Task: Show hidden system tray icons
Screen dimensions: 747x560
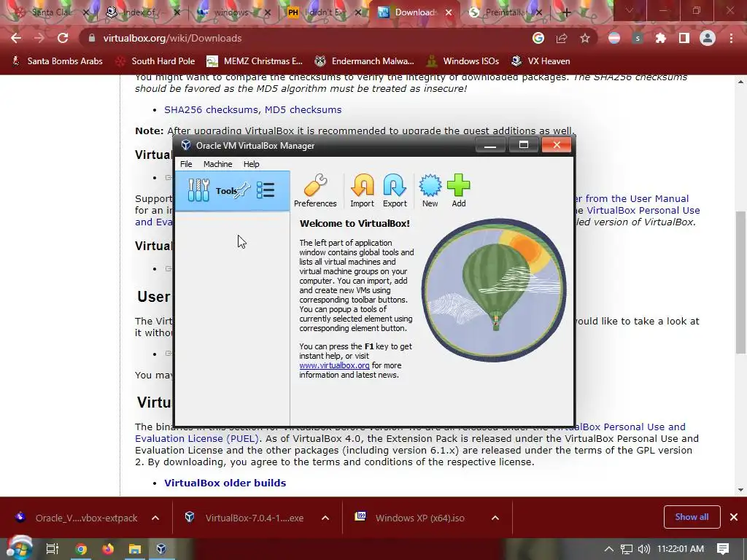Action: click(x=609, y=549)
